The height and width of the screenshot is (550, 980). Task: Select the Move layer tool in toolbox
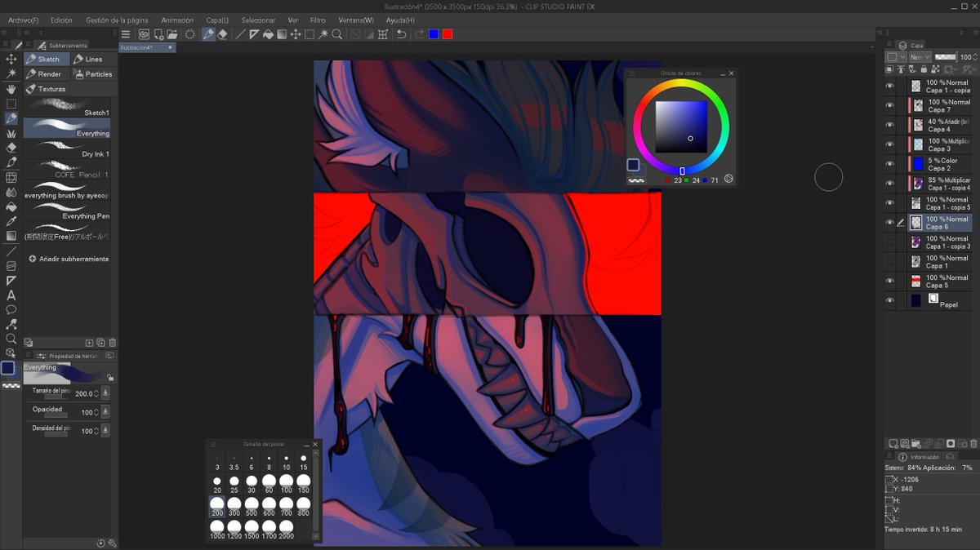click(11, 59)
